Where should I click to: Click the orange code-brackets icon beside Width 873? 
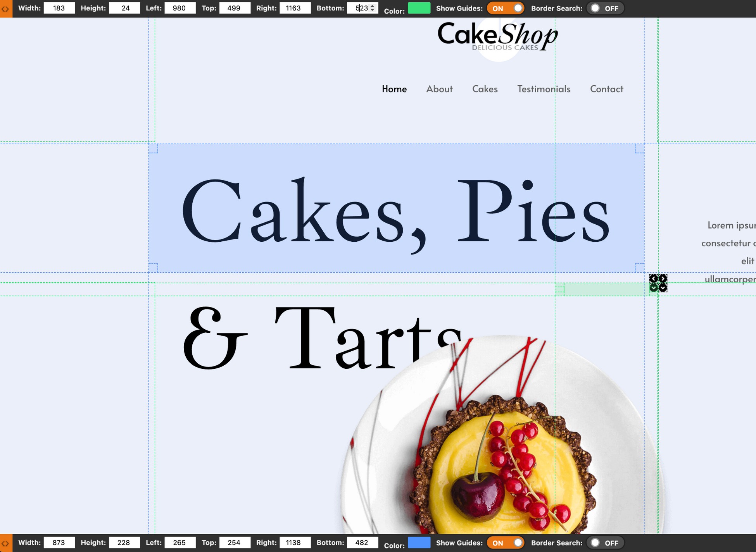pos(5,543)
